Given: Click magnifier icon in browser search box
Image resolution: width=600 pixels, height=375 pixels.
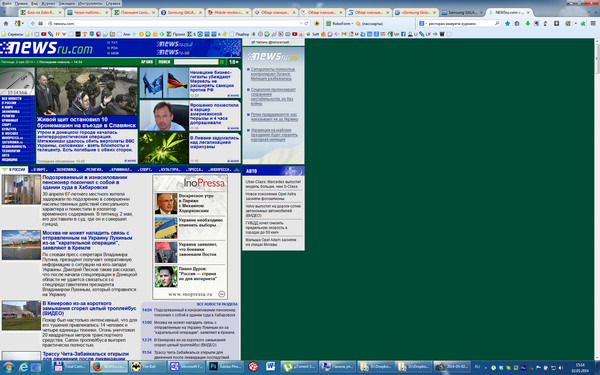Looking at the screenshot, I should 497,23.
